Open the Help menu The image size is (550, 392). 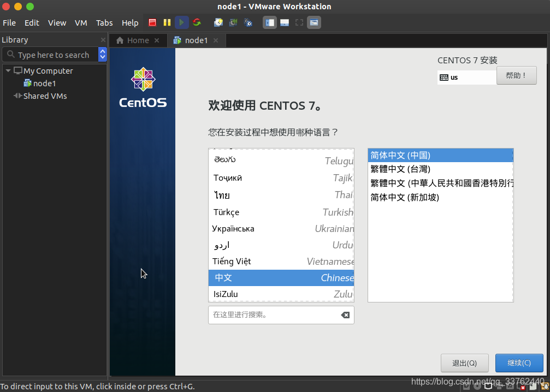[130, 23]
